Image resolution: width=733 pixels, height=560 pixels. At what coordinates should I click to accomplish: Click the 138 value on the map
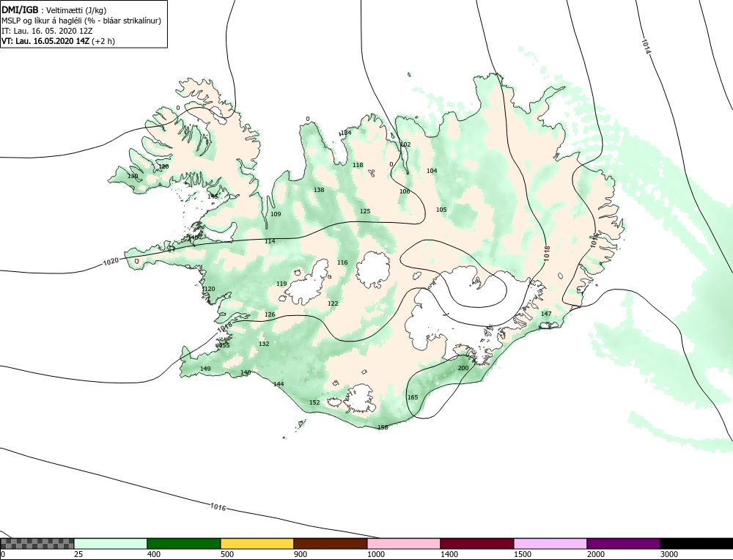[319, 190]
